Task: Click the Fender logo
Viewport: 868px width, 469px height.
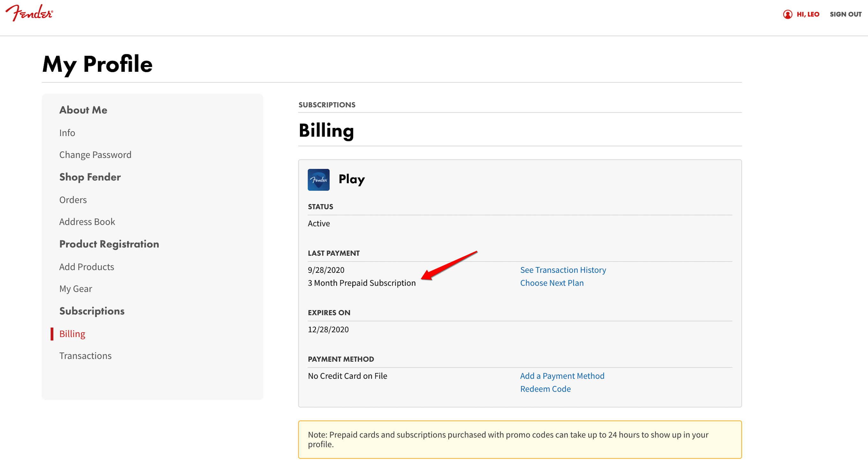Action: [29, 13]
